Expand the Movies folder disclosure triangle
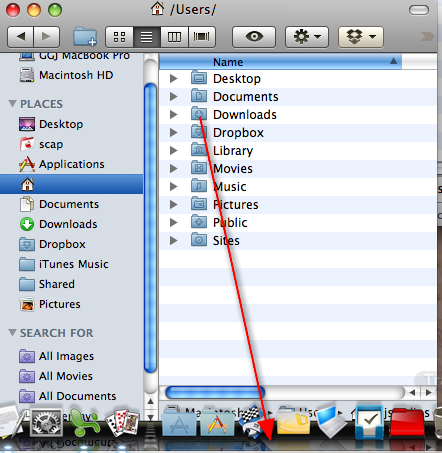This screenshot has width=442, height=453. point(173,169)
